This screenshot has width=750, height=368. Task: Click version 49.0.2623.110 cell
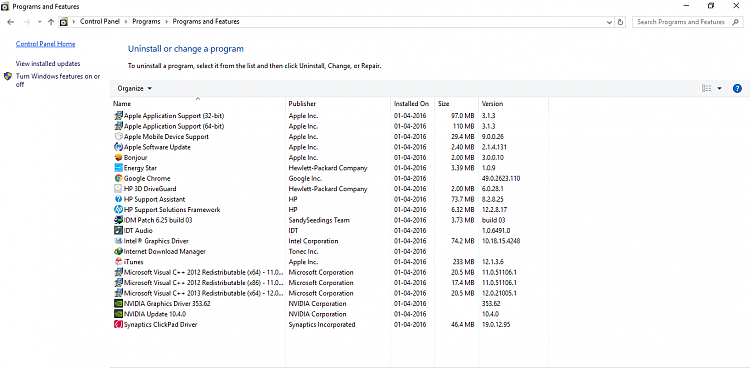point(501,178)
